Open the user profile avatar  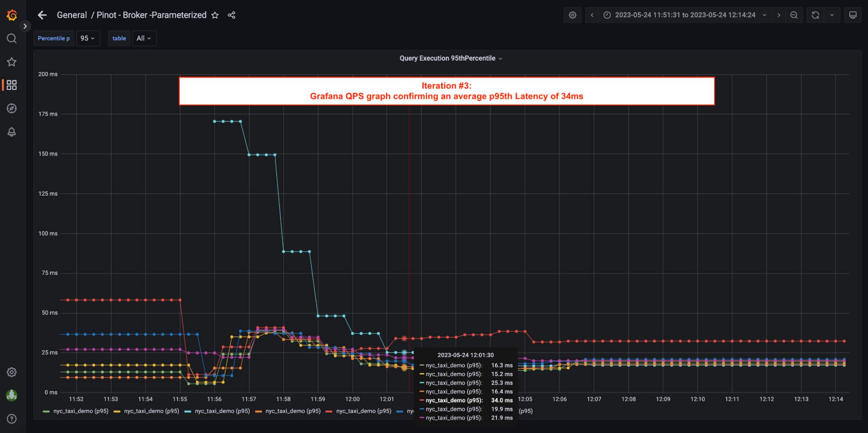[12, 395]
